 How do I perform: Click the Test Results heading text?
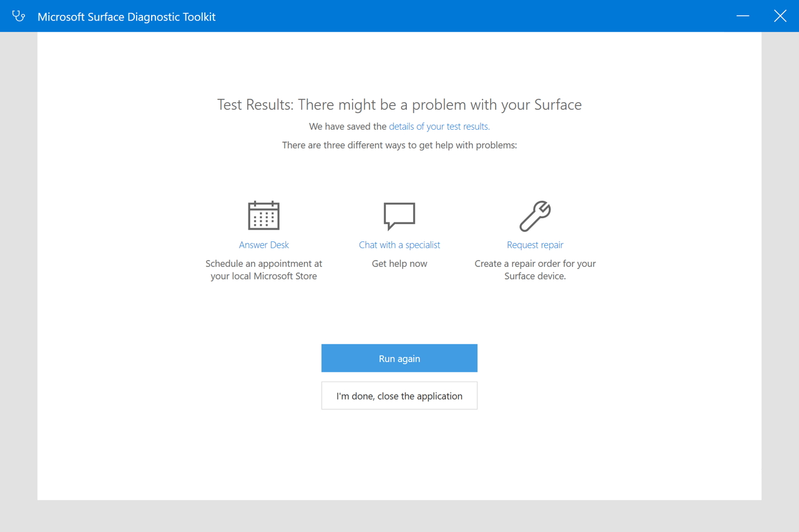pyautogui.click(x=399, y=105)
